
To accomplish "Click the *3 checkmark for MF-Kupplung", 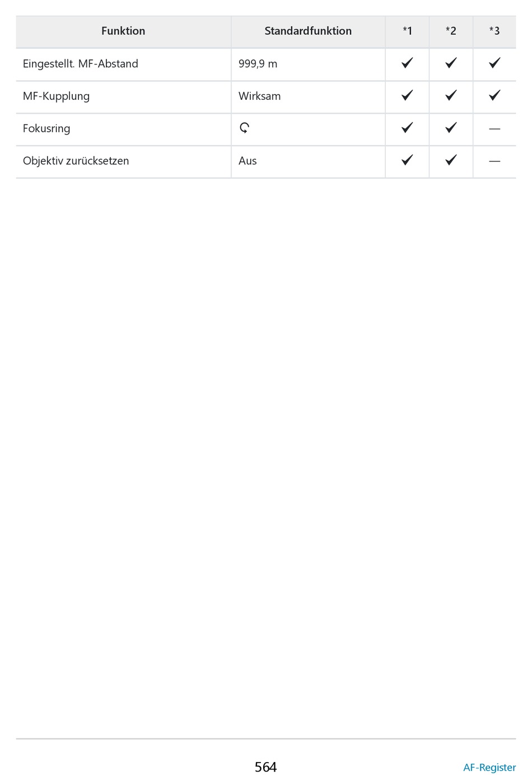I will coord(494,96).
